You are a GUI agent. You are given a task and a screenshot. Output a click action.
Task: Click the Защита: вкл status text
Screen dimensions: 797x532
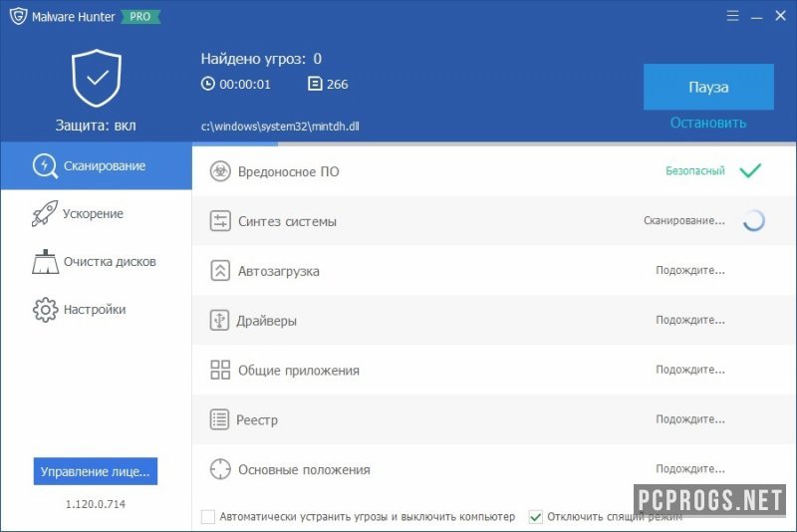(x=96, y=126)
